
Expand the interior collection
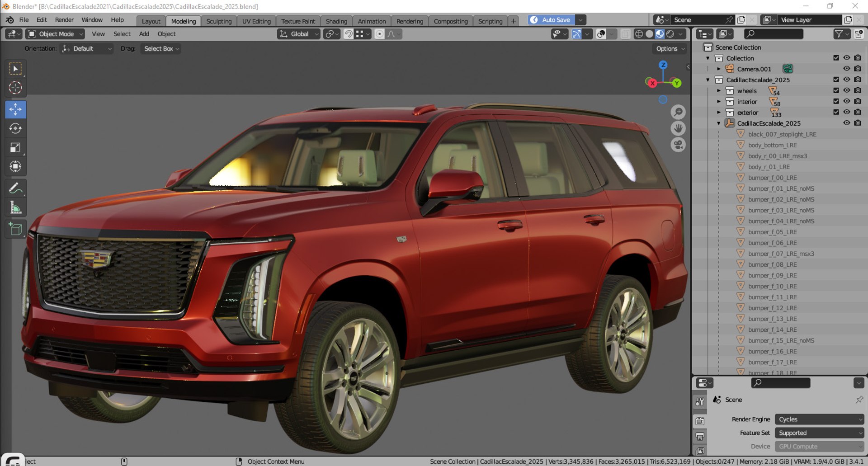[x=719, y=102]
